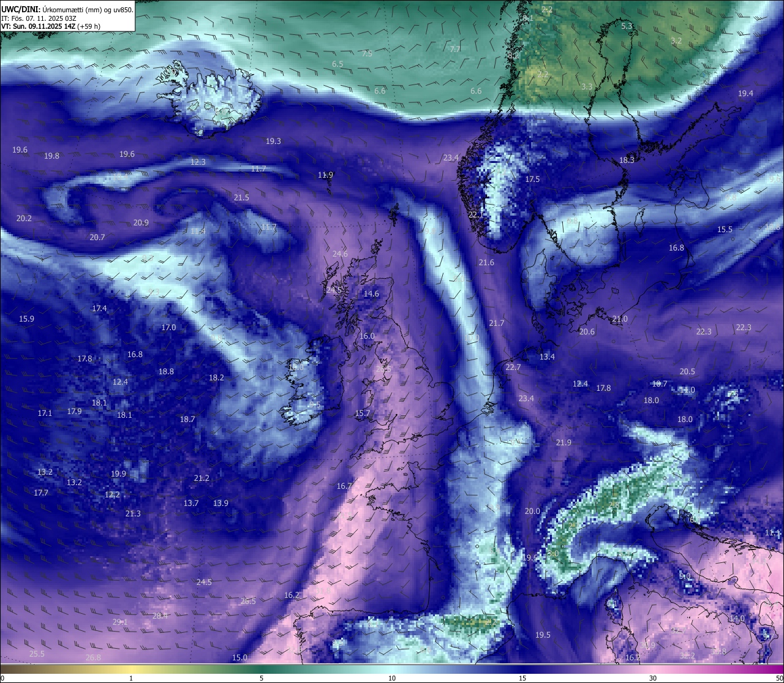Image resolution: width=784 pixels, height=683 pixels.
Task: Click the 13.4 value over northern Germany
Action: tap(547, 357)
